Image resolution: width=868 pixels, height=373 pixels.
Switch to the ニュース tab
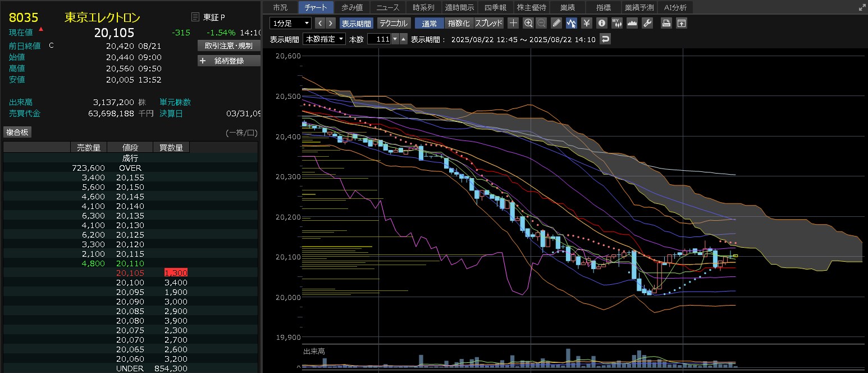[x=387, y=7]
